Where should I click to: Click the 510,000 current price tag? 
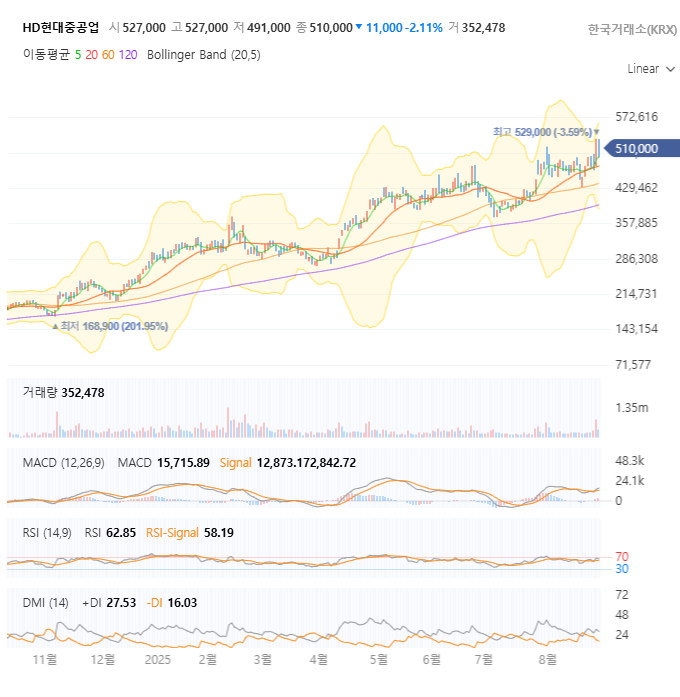coord(642,148)
